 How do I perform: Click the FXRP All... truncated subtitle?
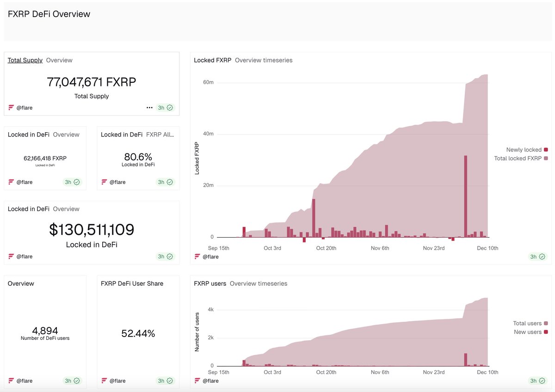coord(160,135)
